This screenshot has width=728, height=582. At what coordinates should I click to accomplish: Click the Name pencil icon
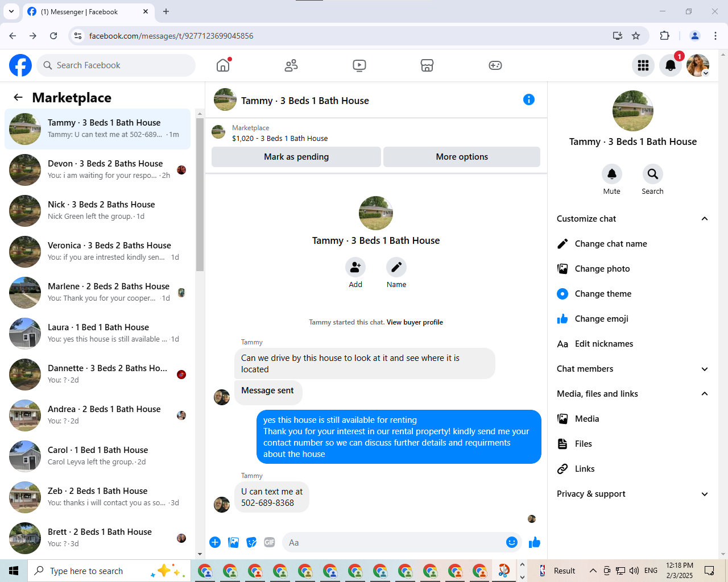[396, 267]
